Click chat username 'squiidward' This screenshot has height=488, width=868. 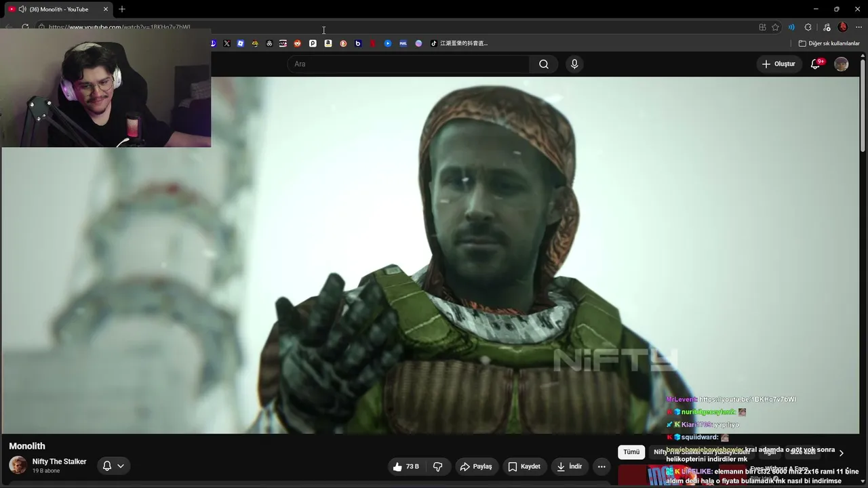pyautogui.click(x=699, y=437)
